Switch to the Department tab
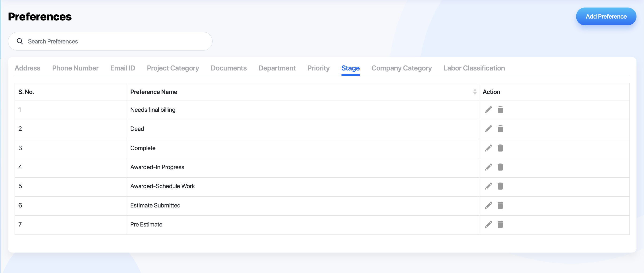Viewport: 644px width, 273px height. [x=277, y=68]
